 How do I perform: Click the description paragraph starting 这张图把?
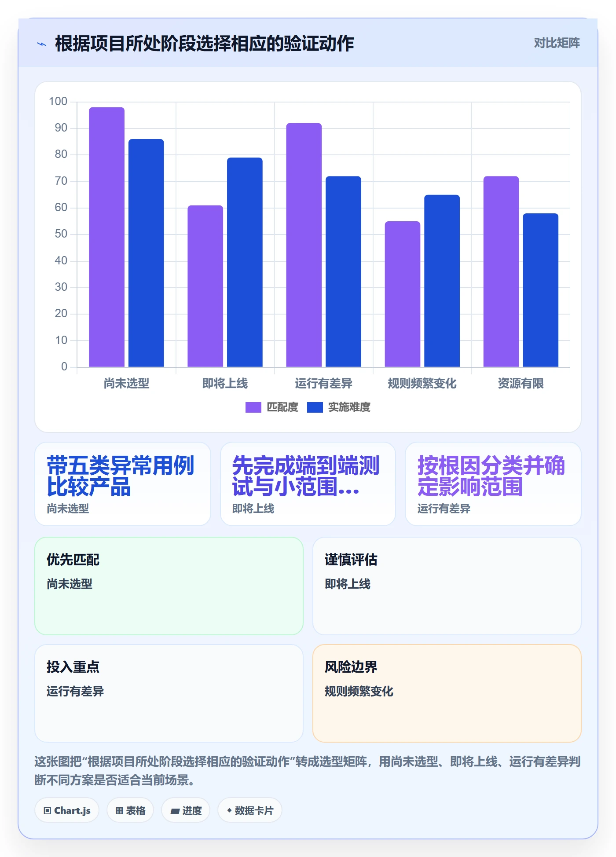[x=308, y=771]
